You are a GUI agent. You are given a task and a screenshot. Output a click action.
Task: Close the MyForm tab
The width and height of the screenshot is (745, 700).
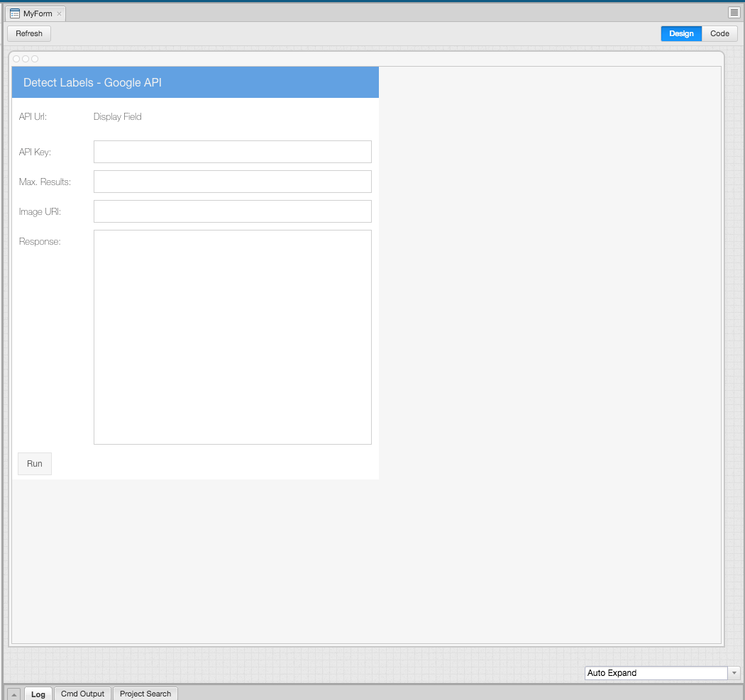60,13
